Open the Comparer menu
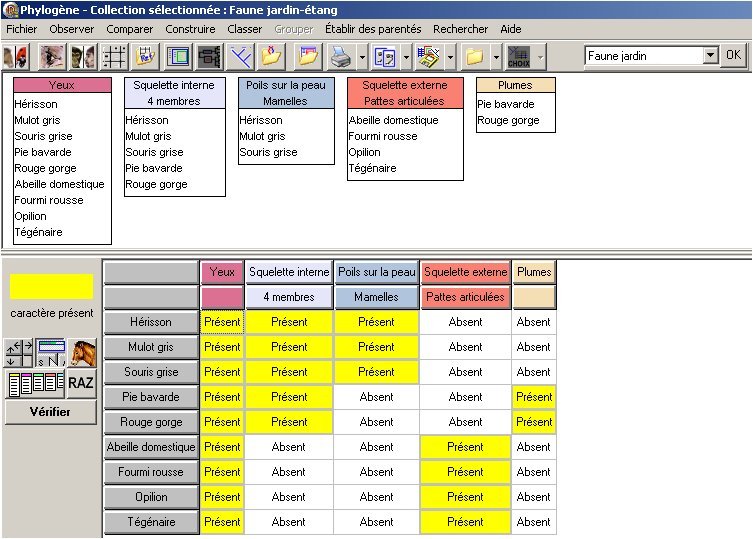This screenshot has width=753, height=539. pyautogui.click(x=129, y=29)
